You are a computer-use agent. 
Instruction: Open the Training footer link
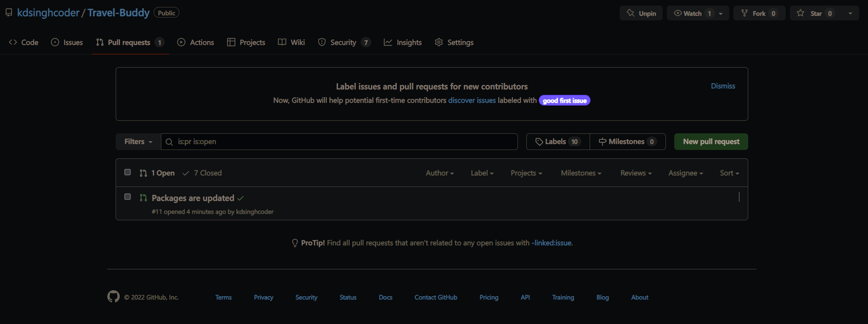[x=563, y=298]
